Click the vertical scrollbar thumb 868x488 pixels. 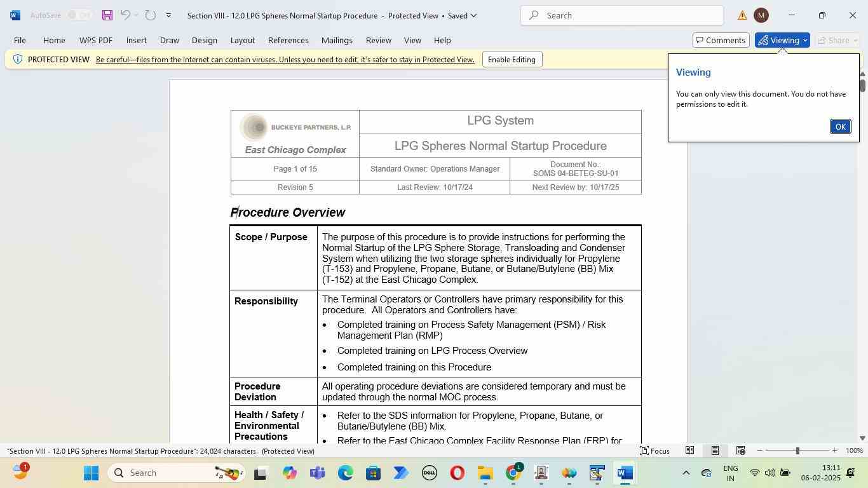(862, 85)
